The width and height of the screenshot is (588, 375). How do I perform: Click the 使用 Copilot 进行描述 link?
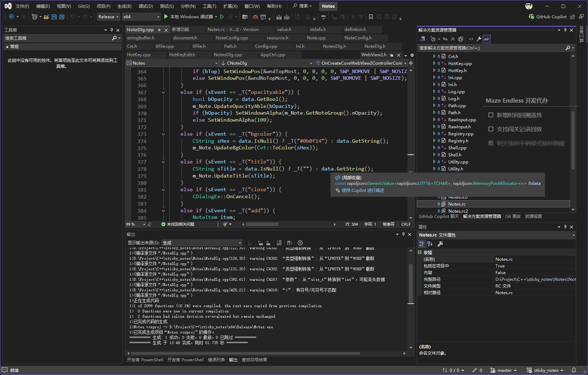(x=363, y=190)
